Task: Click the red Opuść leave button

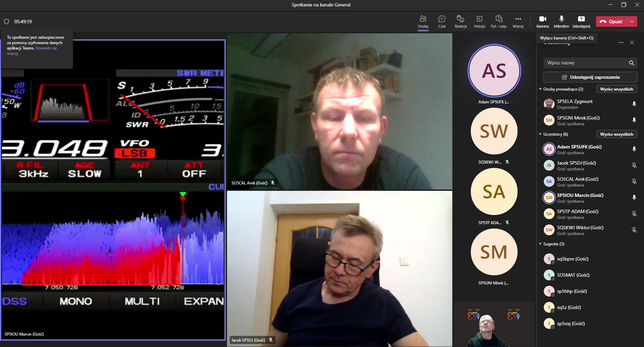Action: coord(611,22)
